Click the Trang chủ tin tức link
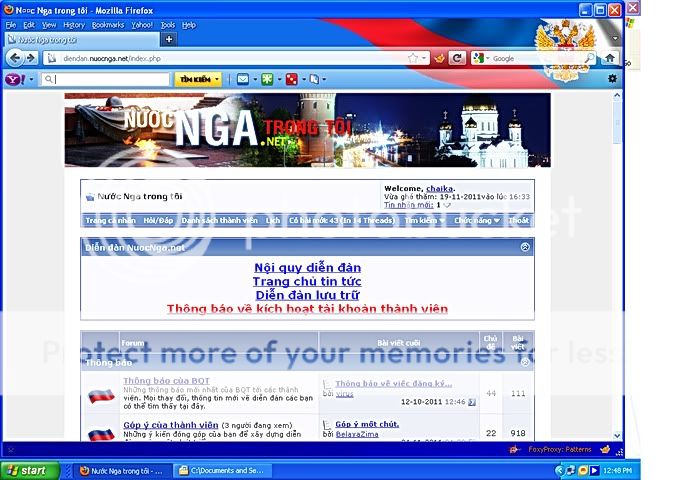673x480 pixels. (307, 282)
